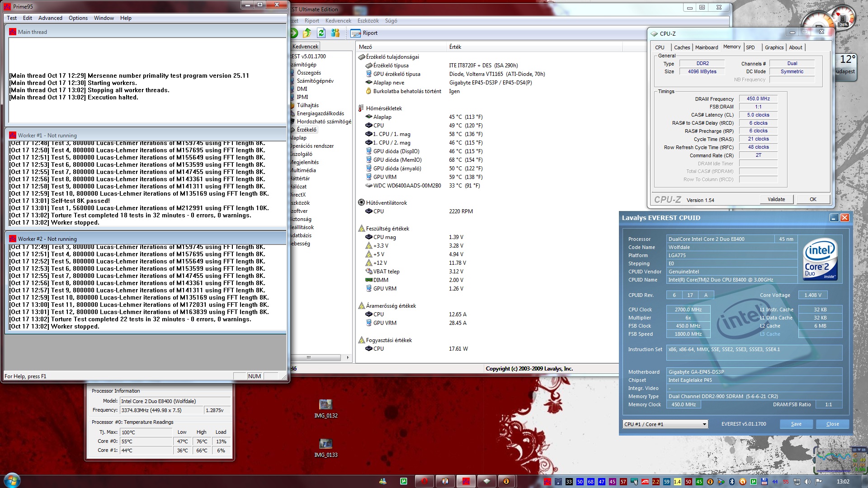Click the clock showing 13:02
868x488 pixels.
[x=843, y=482]
